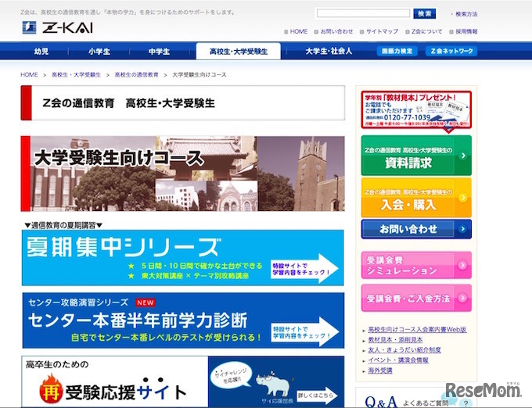Click the green 資料請求 button

click(x=416, y=156)
